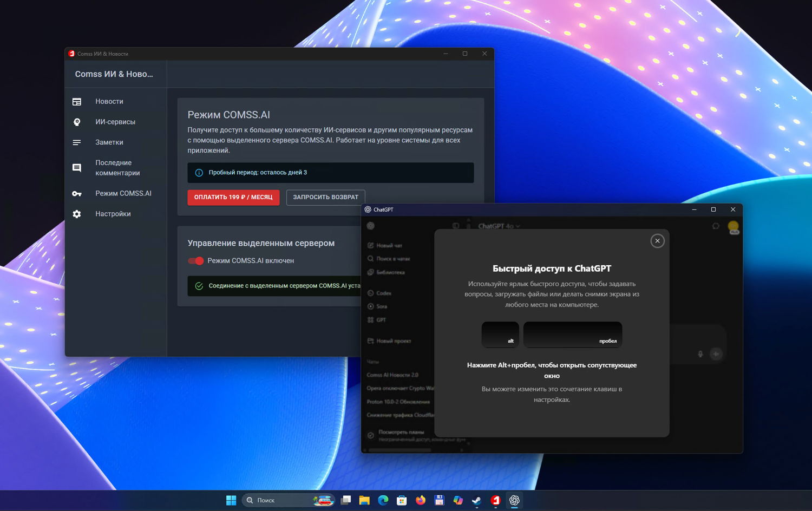Click the 'Управление выделенным сервером' heading
Screen dimensions: 812x511
(x=261, y=243)
